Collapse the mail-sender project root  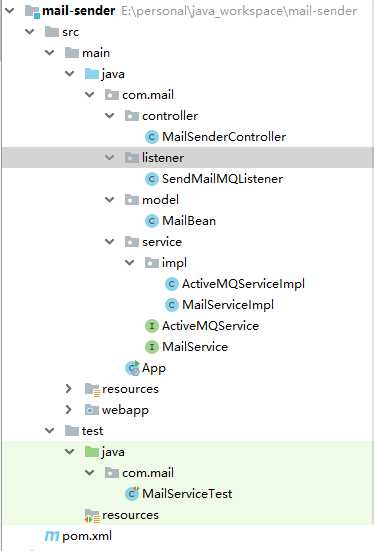click(10, 11)
